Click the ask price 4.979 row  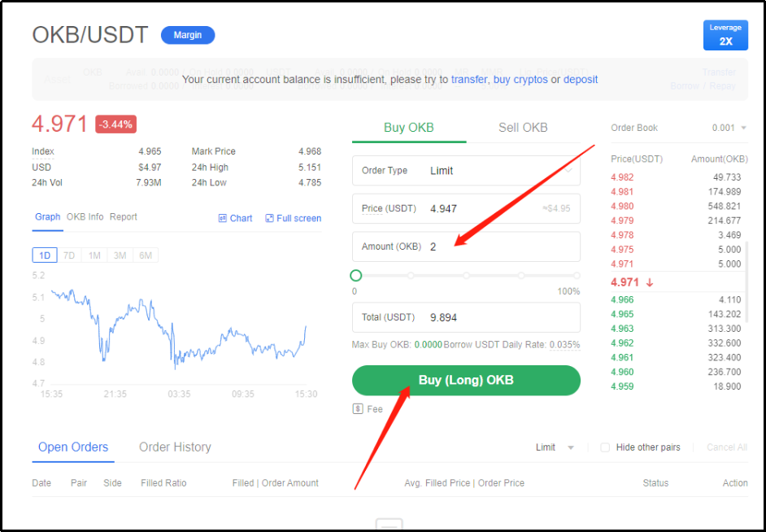(676, 220)
